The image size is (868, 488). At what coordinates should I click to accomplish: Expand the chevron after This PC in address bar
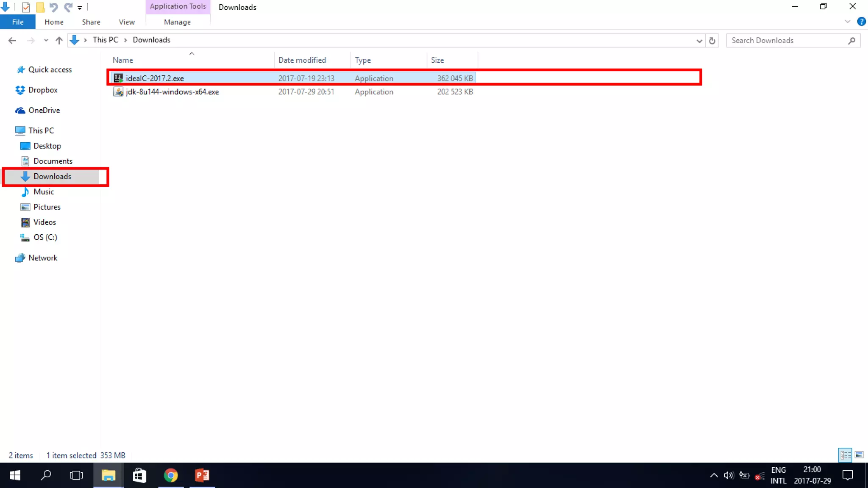coord(125,40)
